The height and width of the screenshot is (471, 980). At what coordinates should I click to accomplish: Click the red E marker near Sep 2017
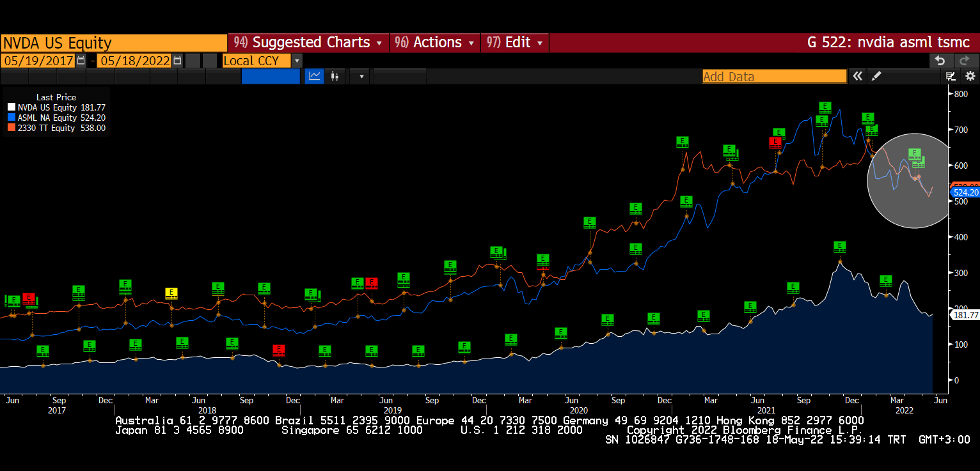click(x=29, y=298)
